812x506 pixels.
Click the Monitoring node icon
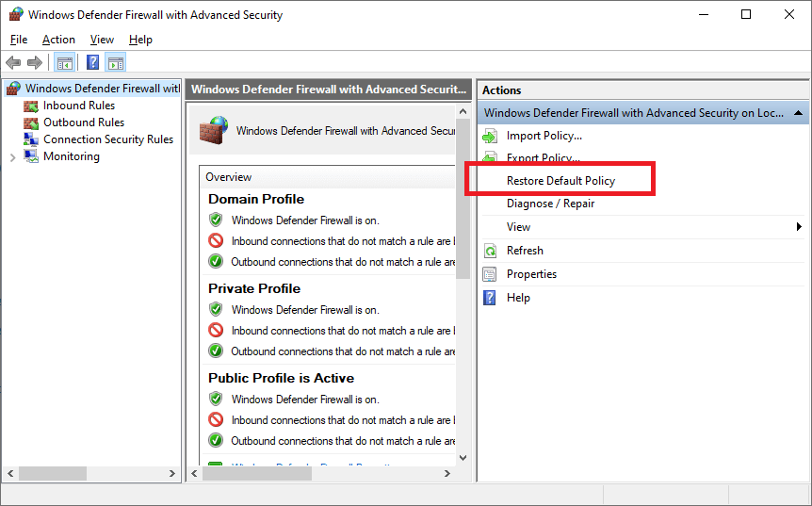(31, 156)
